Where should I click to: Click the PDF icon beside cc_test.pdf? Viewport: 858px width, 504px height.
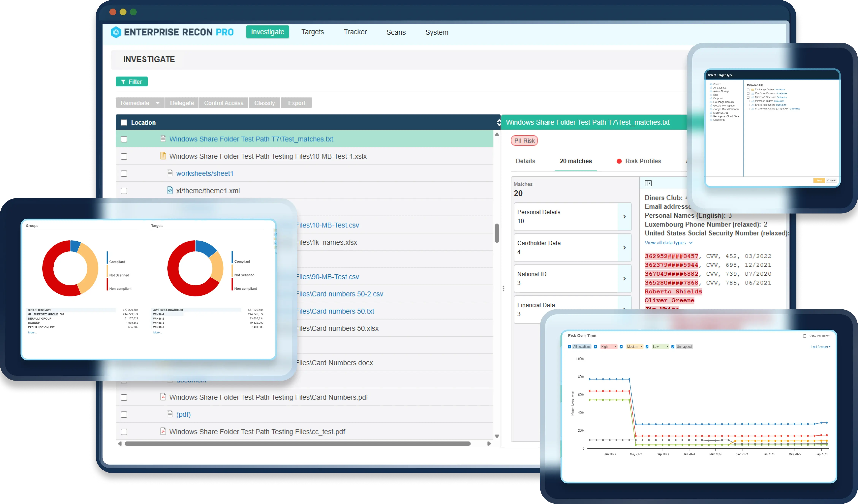[163, 431]
